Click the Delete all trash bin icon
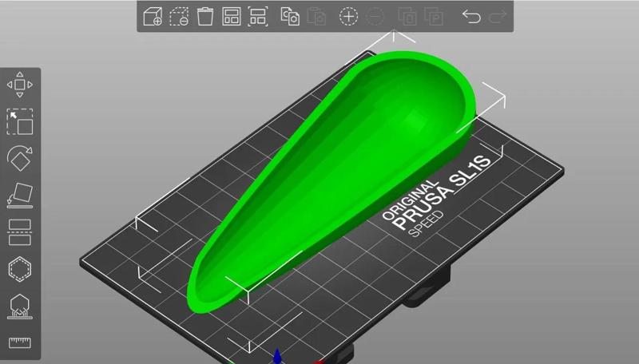The image size is (639, 364). pos(205,17)
